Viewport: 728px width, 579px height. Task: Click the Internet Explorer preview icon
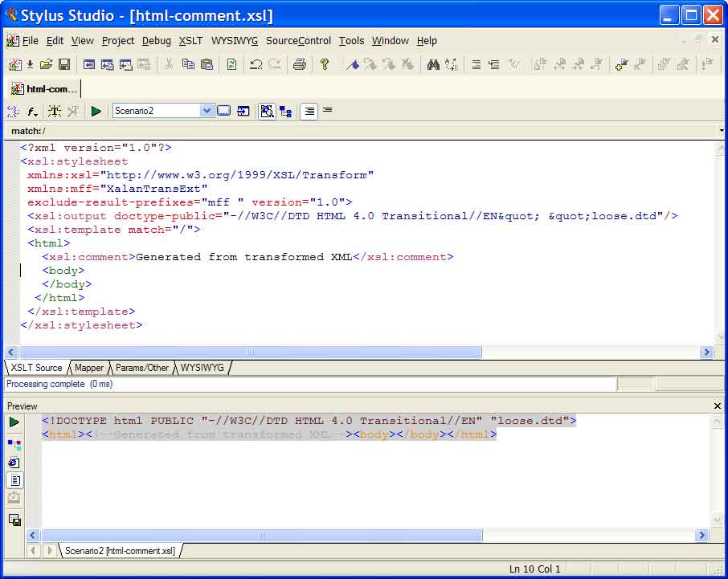14,463
